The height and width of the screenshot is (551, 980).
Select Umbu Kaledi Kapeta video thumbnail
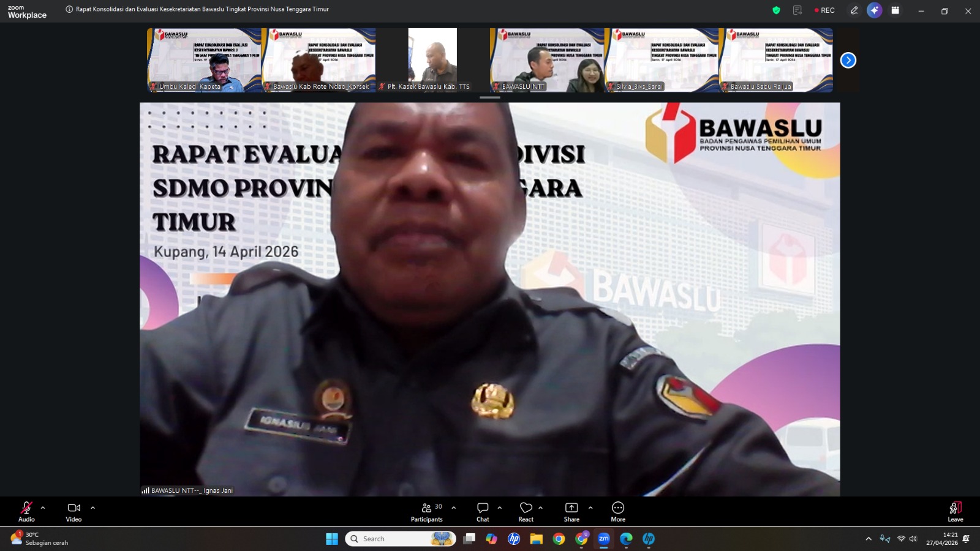pos(205,60)
